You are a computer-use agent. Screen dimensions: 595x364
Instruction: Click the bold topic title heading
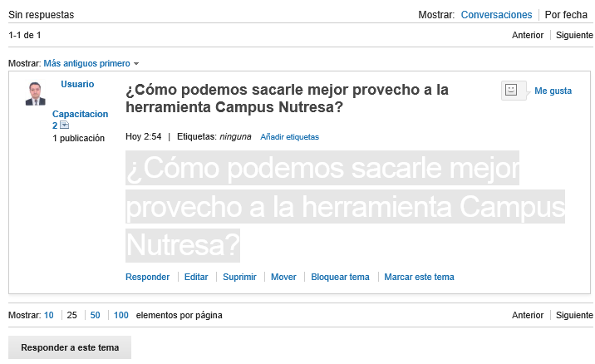pos(287,98)
